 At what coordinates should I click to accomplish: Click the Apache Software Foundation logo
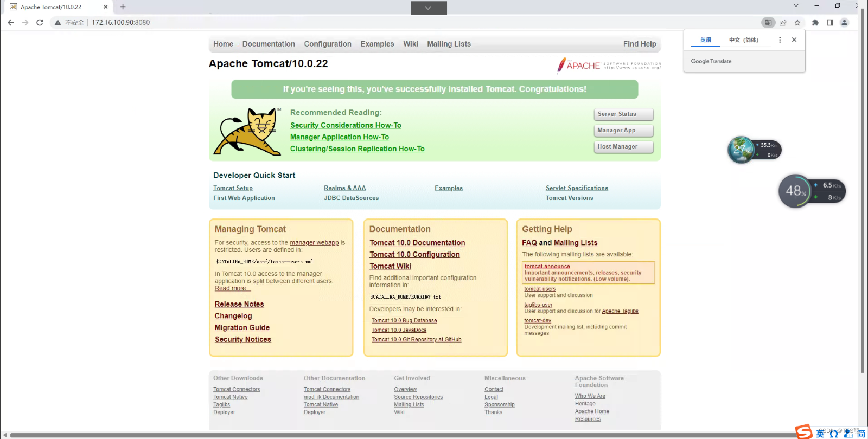pos(609,65)
